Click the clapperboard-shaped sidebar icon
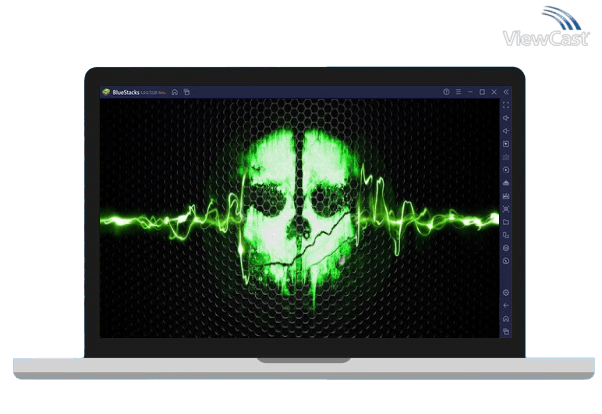Viewport: 602px width, 414px height. [x=506, y=196]
